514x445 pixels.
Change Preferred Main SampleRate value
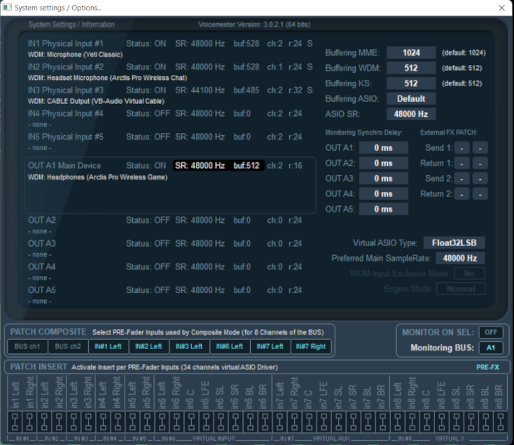(460, 258)
